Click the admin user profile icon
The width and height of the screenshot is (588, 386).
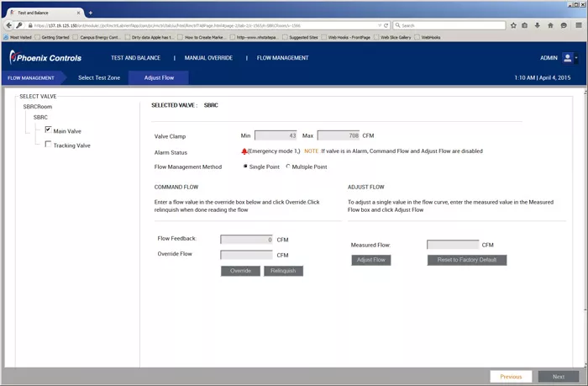pyautogui.click(x=568, y=58)
